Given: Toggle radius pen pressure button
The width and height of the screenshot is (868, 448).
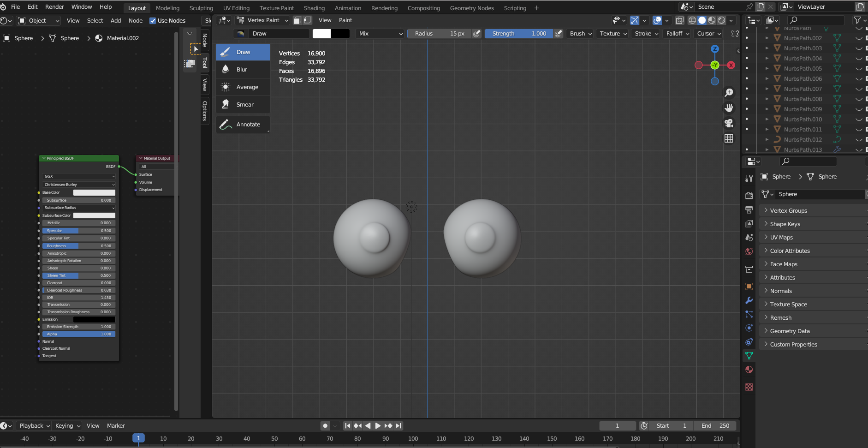Looking at the screenshot, I should (477, 34).
